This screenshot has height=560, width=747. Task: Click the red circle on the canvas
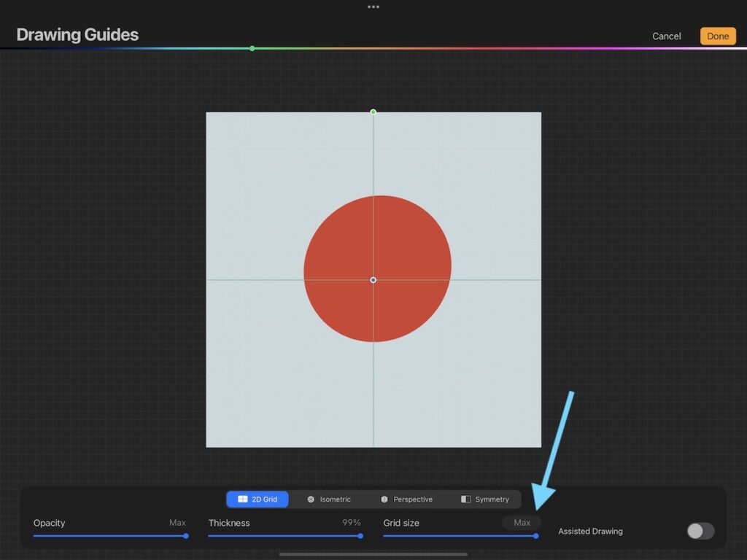click(x=409, y=241)
